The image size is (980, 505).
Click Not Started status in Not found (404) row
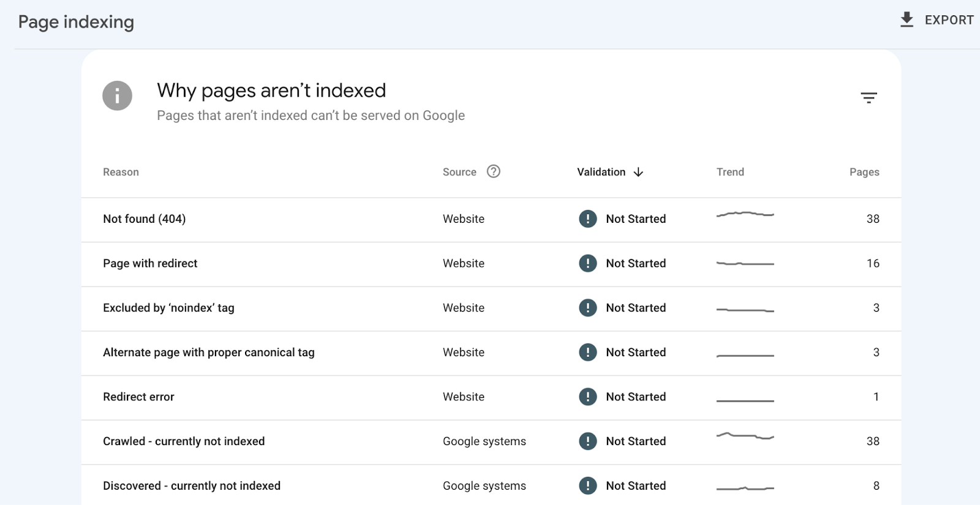coord(636,219)
